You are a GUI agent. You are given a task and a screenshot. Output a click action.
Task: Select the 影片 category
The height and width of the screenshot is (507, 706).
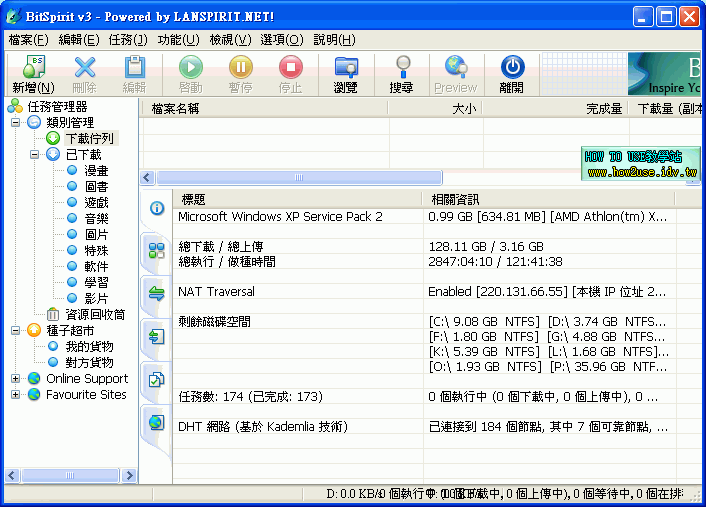click(x=96, y=299)
